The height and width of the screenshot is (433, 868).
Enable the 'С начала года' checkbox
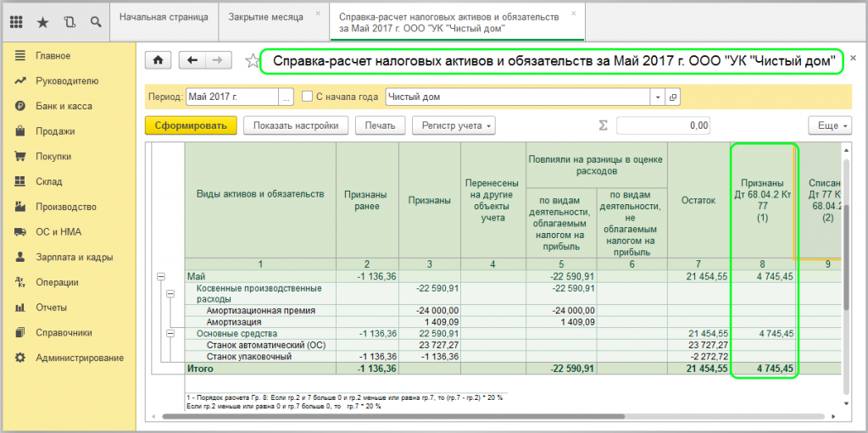308,97
